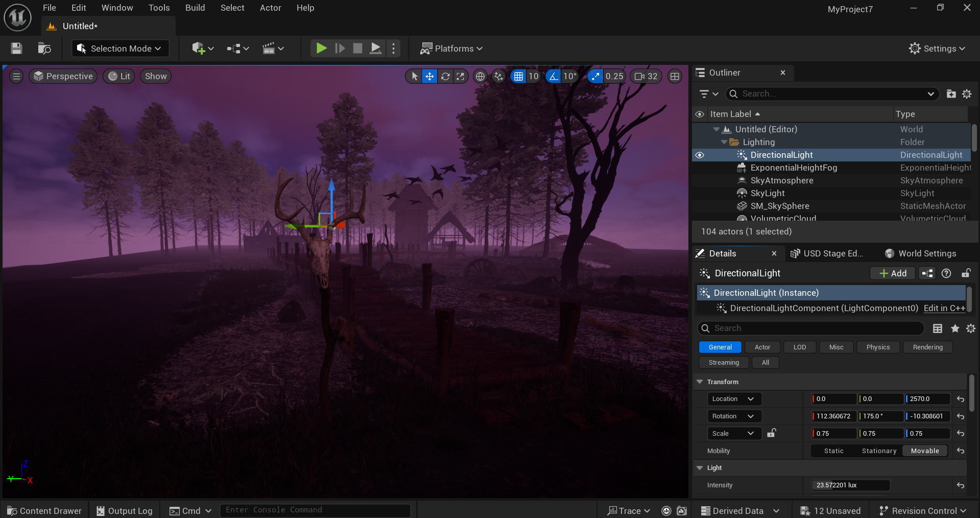Image resolution: width=980 pixels, height=518 pixels.
Task: Toggle visibility eye of the DirectionalLight actor
Action: click(700, 155)
